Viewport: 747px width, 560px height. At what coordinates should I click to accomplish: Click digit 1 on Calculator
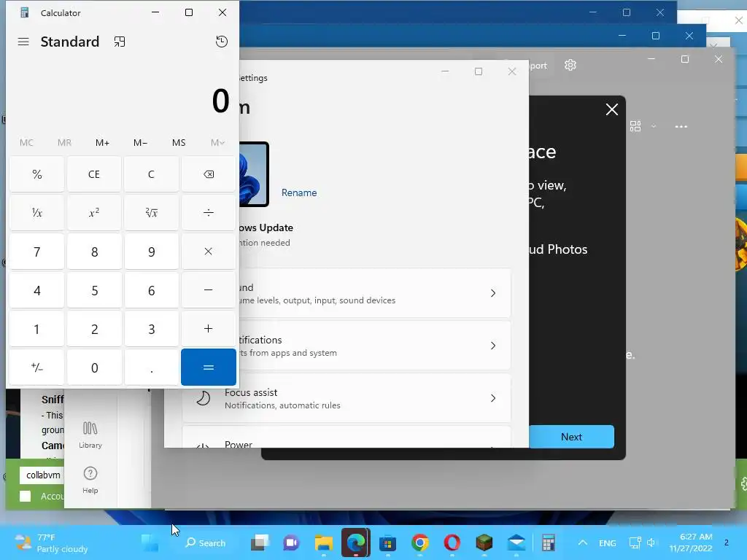pyautogui.click(x=36, y=329)
